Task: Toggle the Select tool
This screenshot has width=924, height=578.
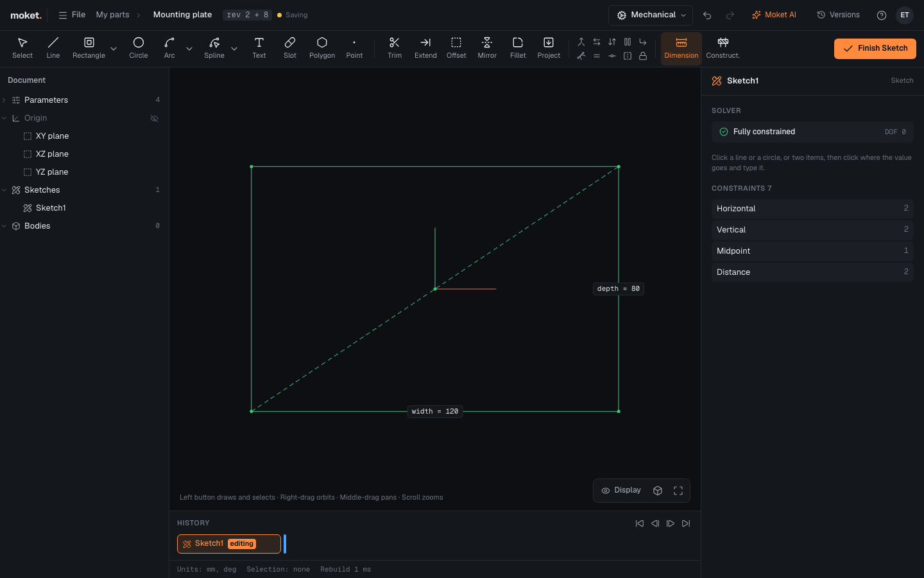Action: click(22, 48)
